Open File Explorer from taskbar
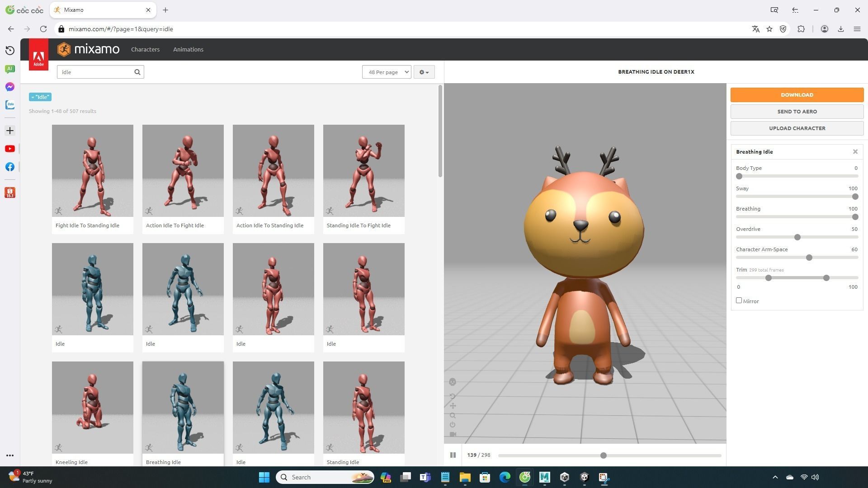The height and width of the screenshot is (488, 868). 465,477
